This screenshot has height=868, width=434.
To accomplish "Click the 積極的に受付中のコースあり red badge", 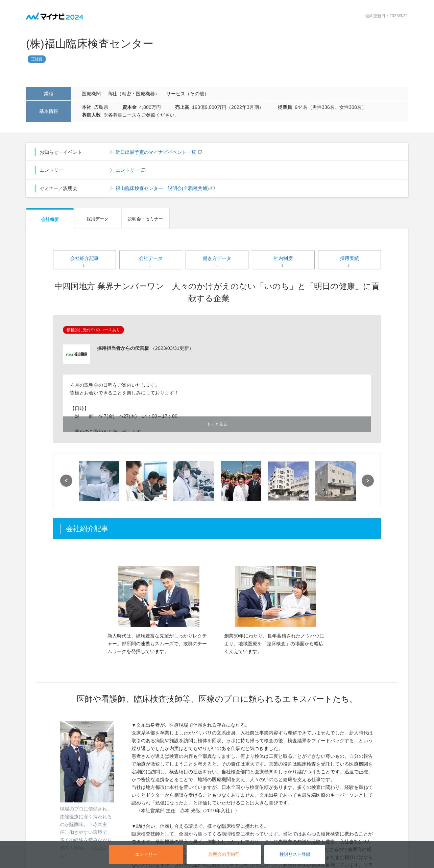I will click(x=93, y=330).
